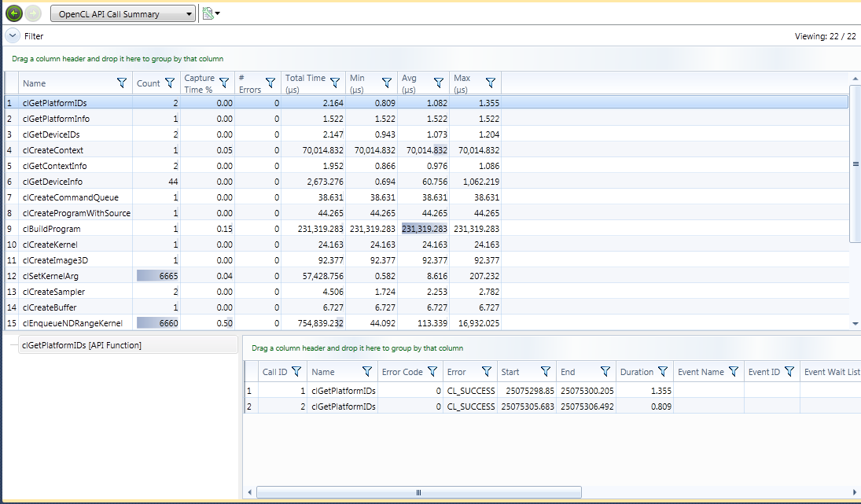Open the OpenCL API Call Summary dropdown

pyautogui.click(x=123, y=14)
